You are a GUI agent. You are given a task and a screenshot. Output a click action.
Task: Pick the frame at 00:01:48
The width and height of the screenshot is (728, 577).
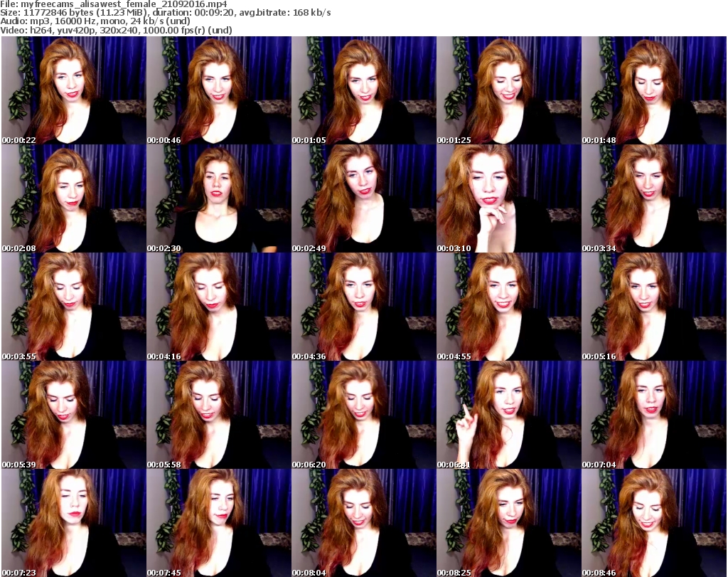(x=653, y=90)
